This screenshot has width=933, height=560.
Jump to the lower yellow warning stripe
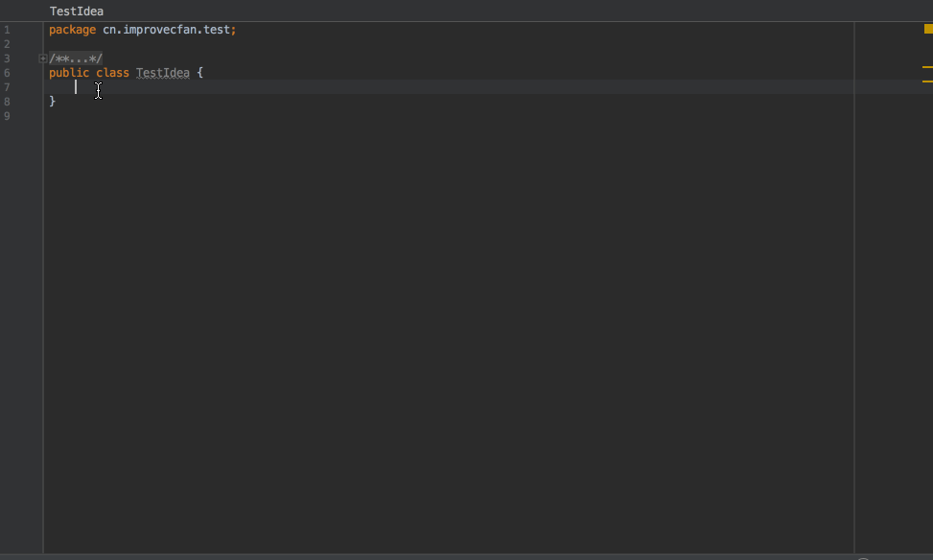tap(927, 82)
